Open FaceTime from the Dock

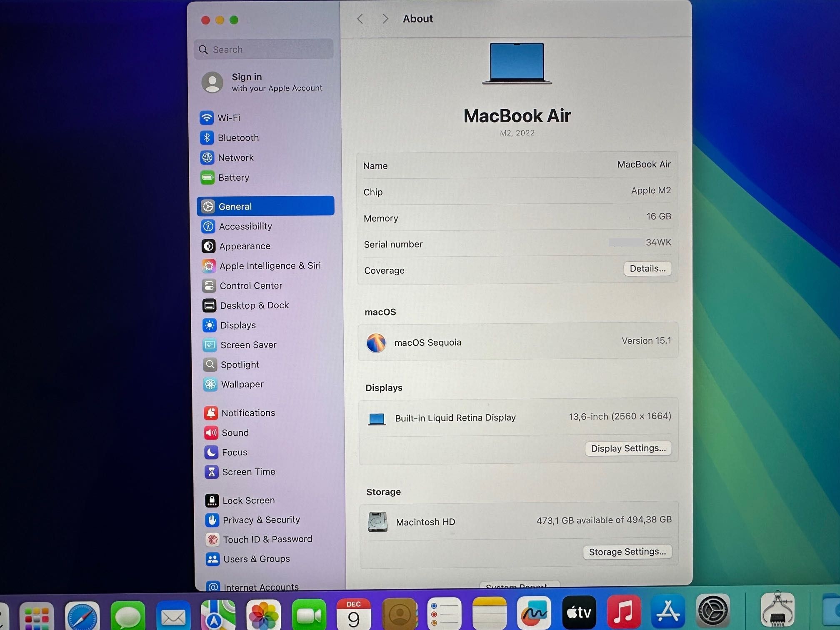(309, 615)
